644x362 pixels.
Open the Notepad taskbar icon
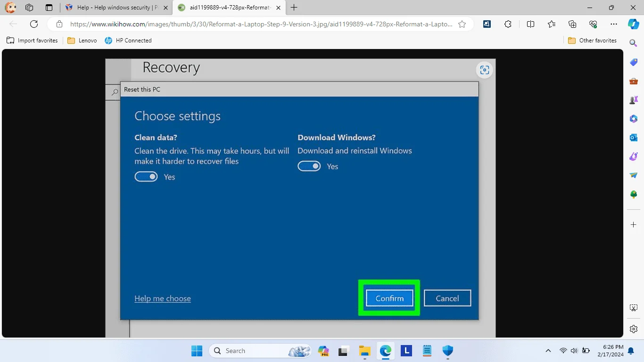click(427, 351)
